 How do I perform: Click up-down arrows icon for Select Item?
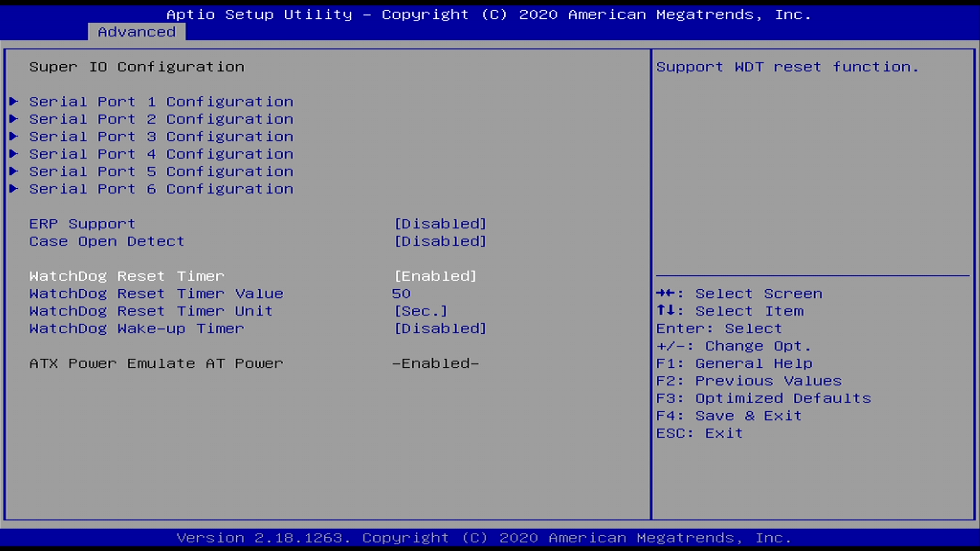click(x=666, y=311)
